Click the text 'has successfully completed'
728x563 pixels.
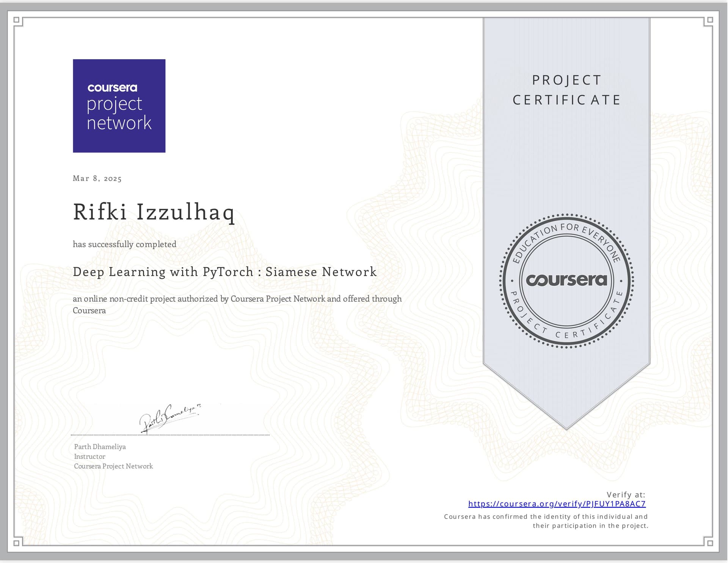click(x=124, y=244)
